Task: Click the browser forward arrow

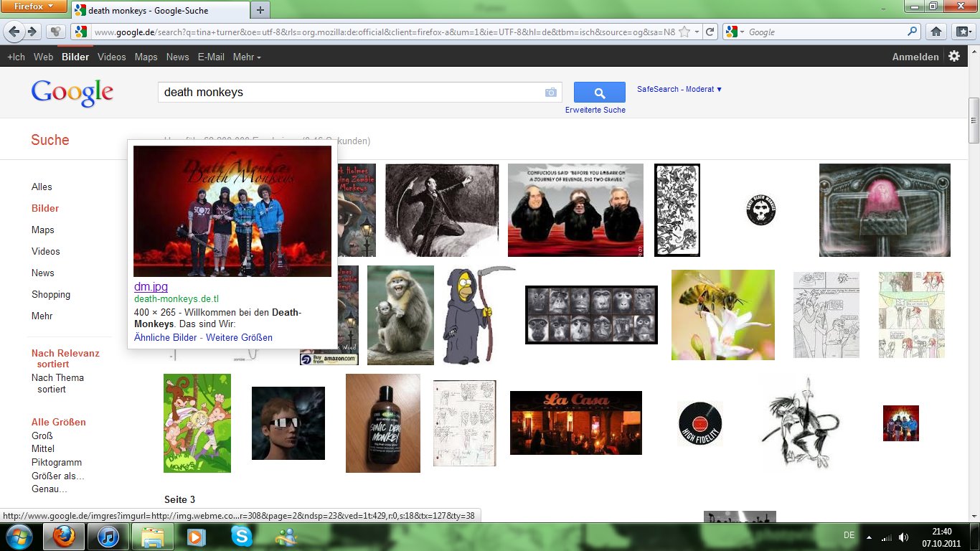Action: coord(32,32)
